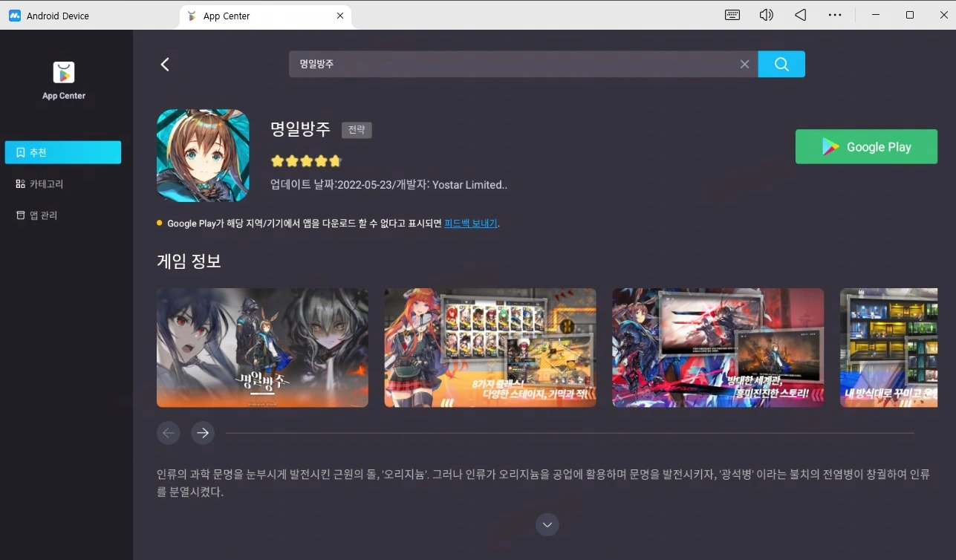Open the 피드백 보내기 feedback link

470,223
